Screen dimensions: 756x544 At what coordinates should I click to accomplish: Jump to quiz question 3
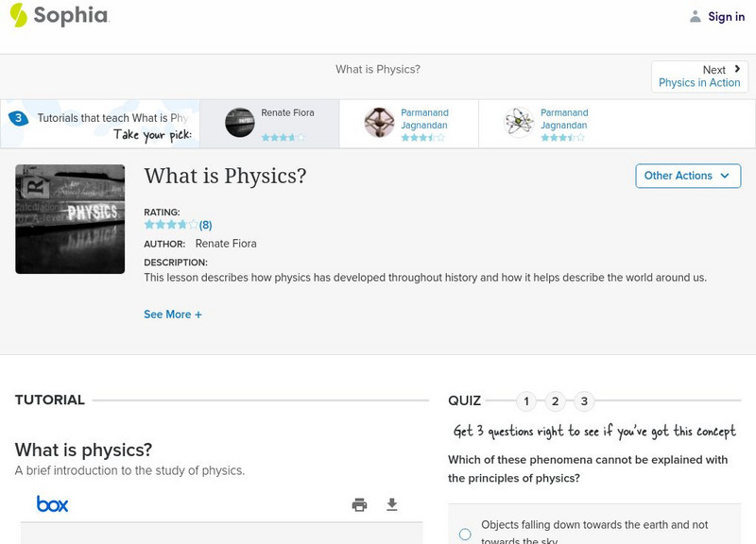[584, 401]
